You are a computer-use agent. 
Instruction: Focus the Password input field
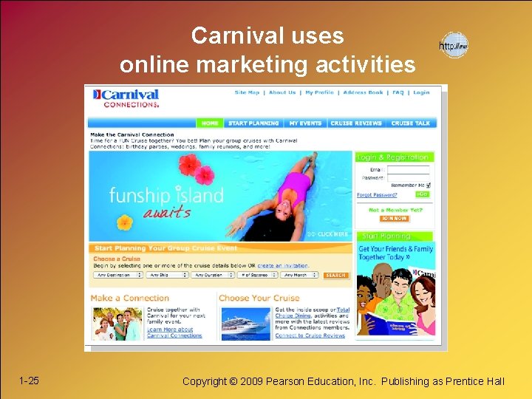click(409, 178)
